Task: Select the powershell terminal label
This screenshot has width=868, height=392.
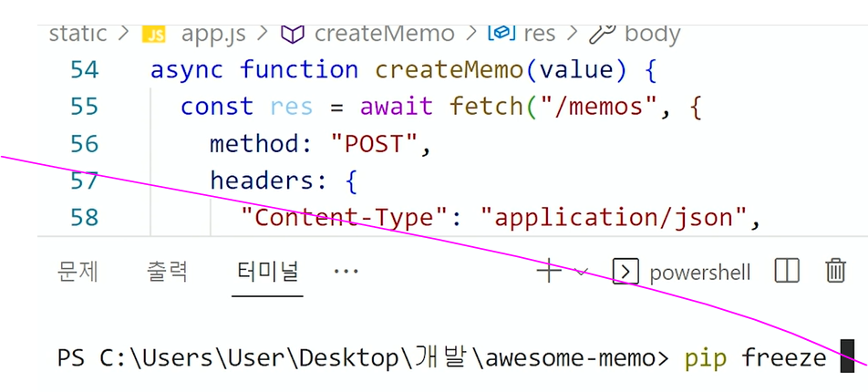Action: 700,273
